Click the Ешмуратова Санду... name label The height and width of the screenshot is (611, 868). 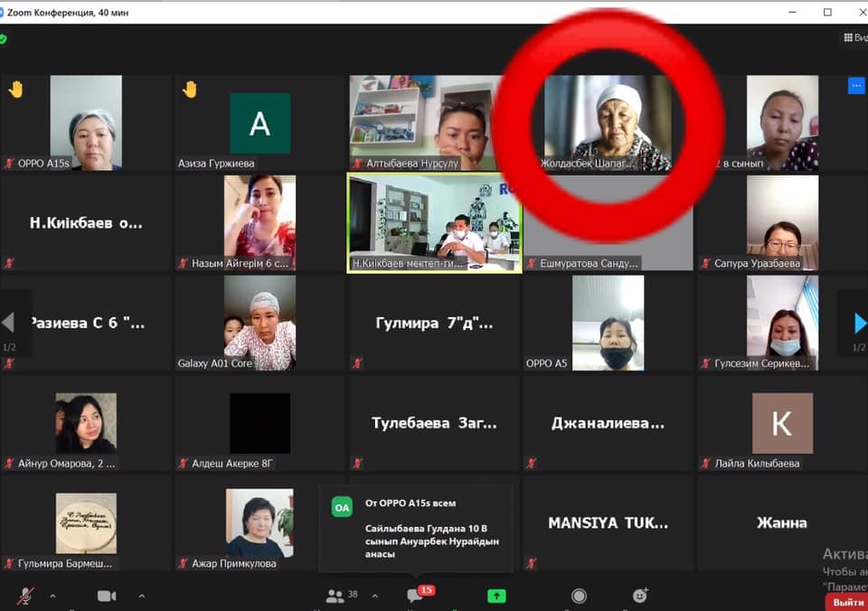click(589, 263)
